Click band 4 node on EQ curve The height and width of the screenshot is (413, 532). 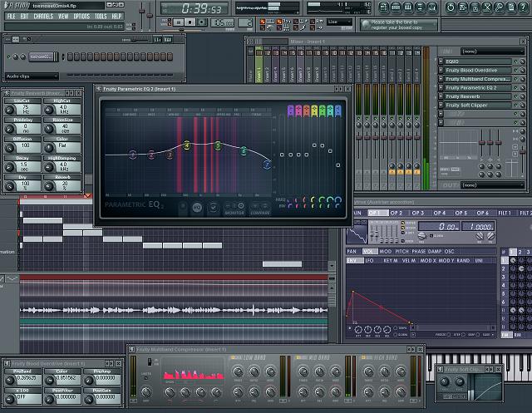pyautogui.click(x=186, y=146)
